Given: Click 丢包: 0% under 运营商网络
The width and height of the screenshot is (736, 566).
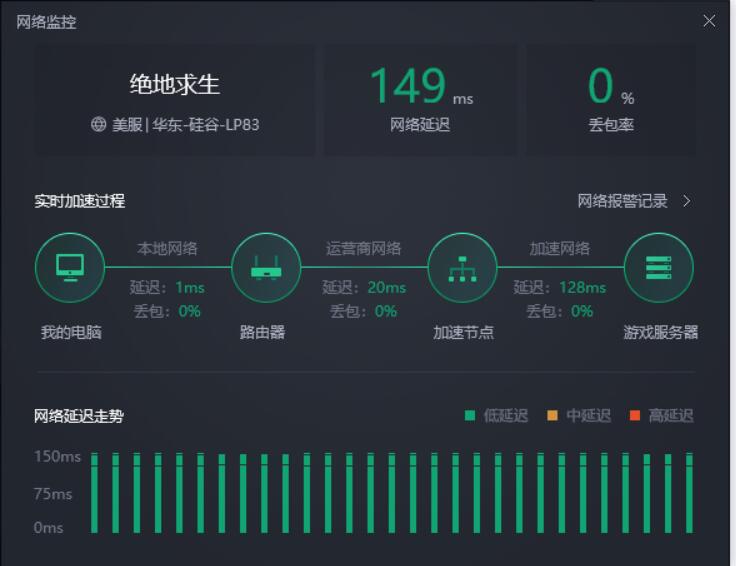Looking at the screenshot, I should 363,311.
